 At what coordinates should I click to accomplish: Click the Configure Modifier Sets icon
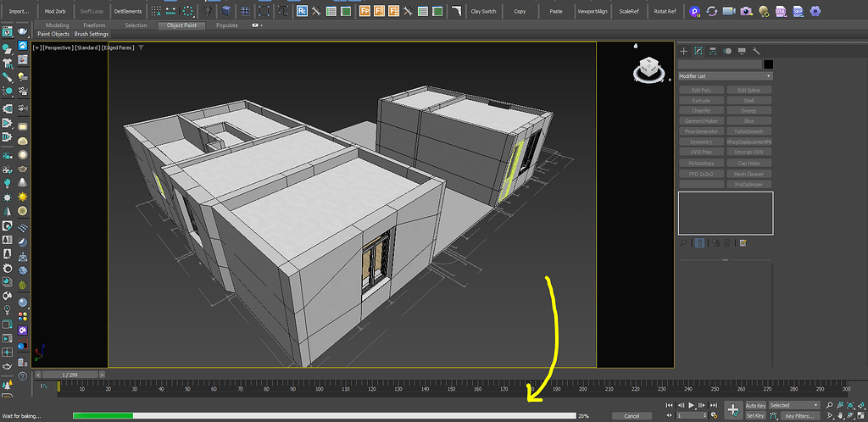coord(743,242)
